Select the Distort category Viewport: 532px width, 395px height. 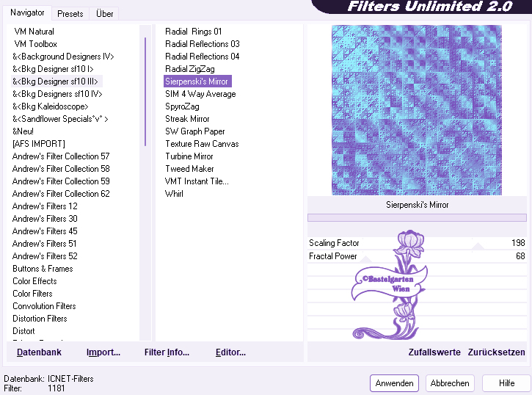pos(23,331)
